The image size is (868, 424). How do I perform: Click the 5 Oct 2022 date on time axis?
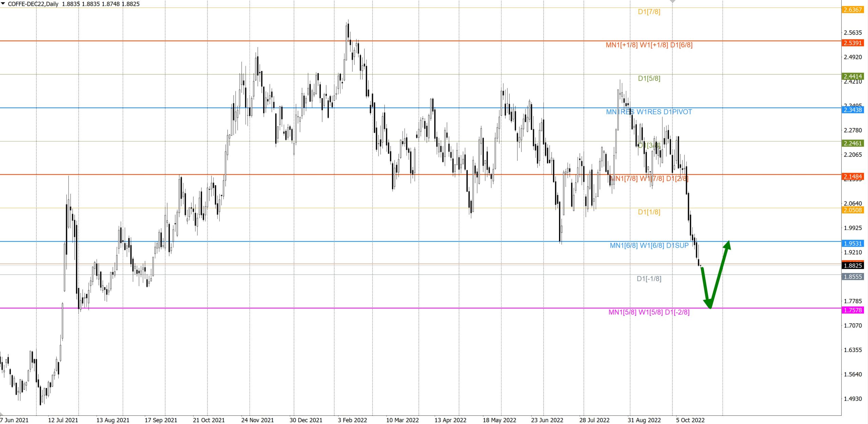pos(690,420)
